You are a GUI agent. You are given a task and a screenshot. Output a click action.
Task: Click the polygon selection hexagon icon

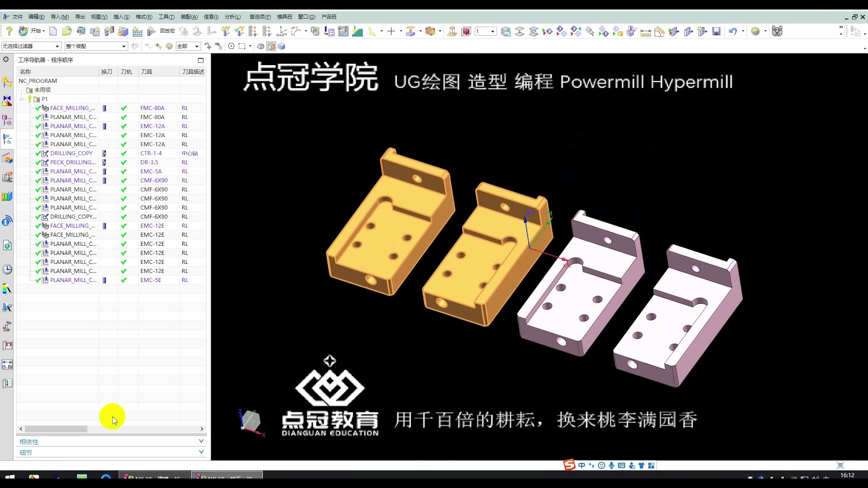tap(231, 46)
